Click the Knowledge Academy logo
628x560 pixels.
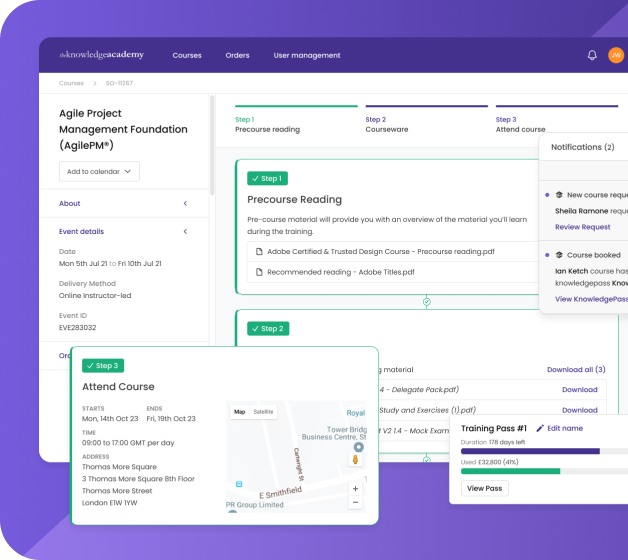point(101,55)
